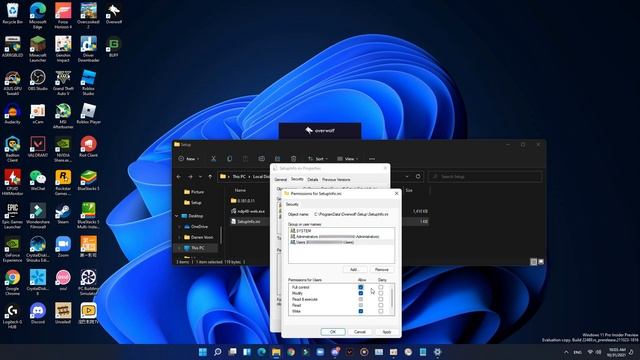
Task: Select the Grand Theft Auto V icon
Action: click(63, 82)
